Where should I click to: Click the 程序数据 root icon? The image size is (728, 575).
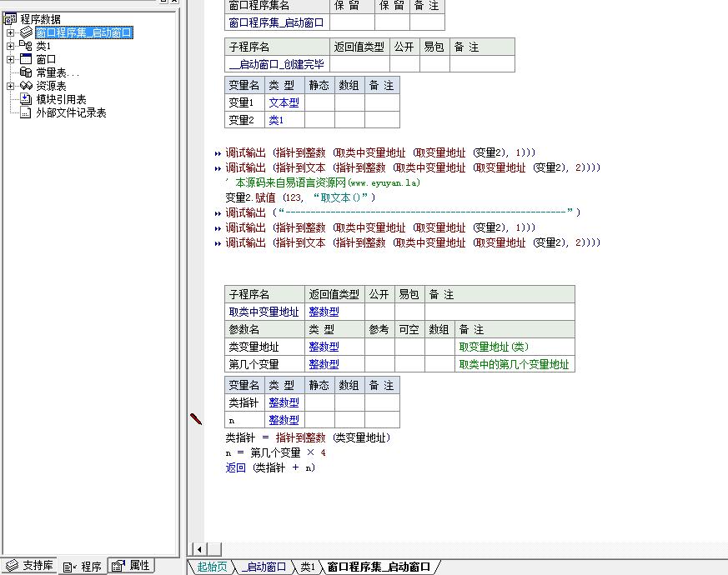point(12,19)
